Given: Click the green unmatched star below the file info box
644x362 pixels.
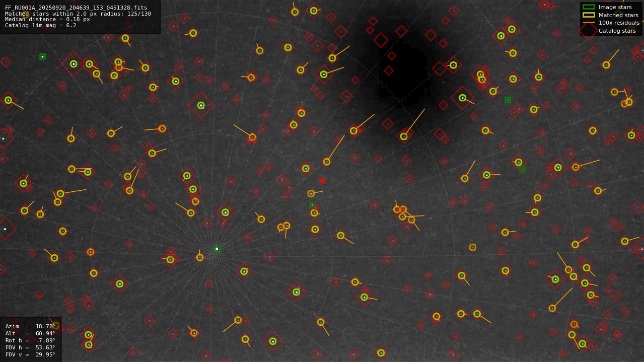Looking at the screenshot, I should coord(42,57).
